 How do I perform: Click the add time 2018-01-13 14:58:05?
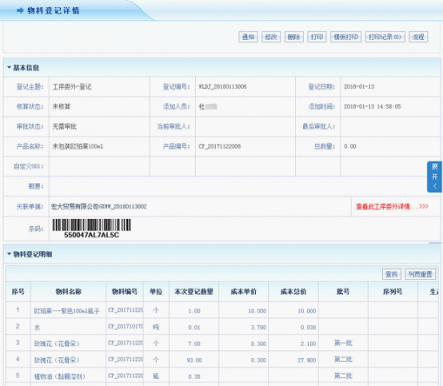[372, 107]
